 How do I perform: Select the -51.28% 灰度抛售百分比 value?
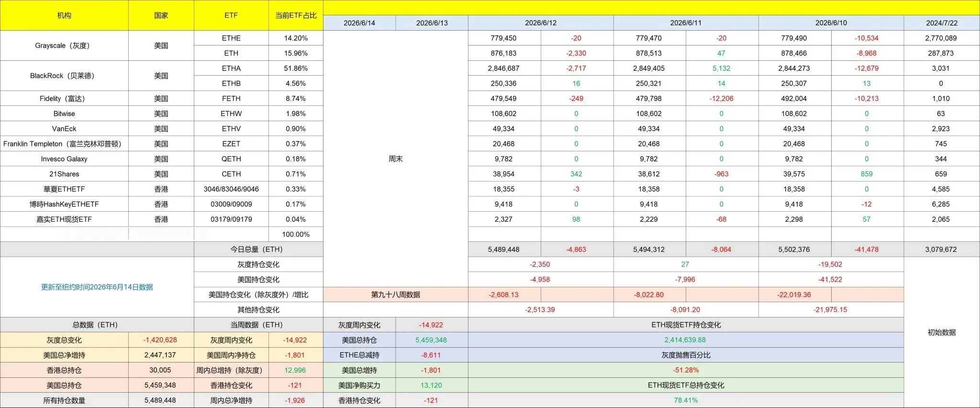coord(686,370)
